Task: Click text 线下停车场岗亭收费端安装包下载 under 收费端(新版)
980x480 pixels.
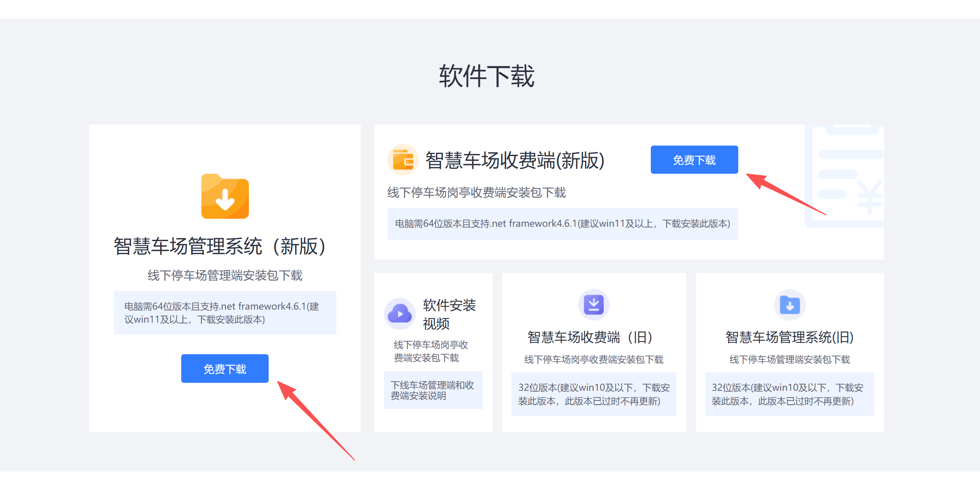Action: tap(477, 193)
